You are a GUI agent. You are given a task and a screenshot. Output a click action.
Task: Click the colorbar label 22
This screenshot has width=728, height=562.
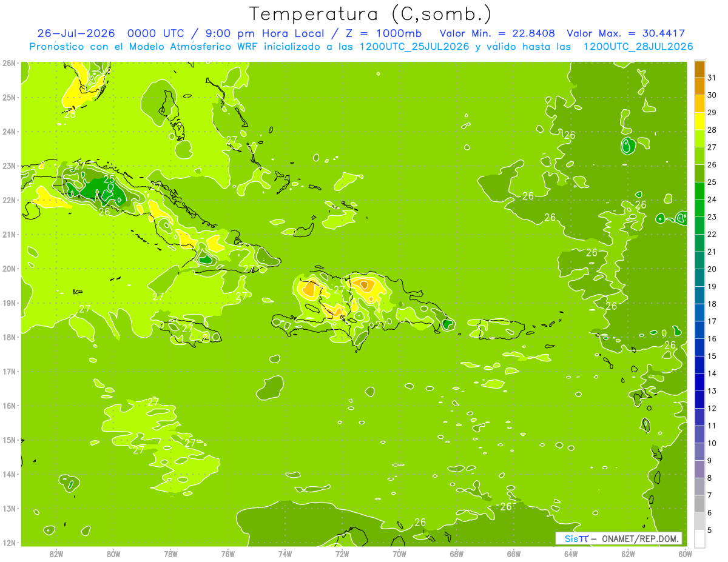point(712,235)
